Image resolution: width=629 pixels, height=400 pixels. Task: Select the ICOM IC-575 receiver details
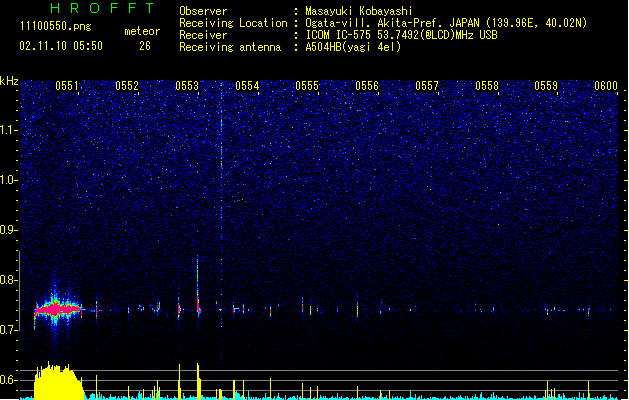click(x=401, y=35)
